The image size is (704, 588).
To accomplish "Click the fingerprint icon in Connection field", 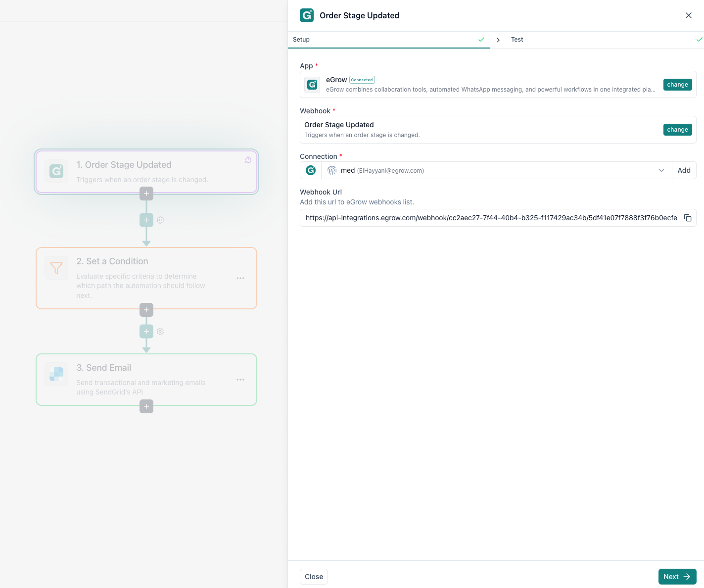I will (x=332, y=170).
